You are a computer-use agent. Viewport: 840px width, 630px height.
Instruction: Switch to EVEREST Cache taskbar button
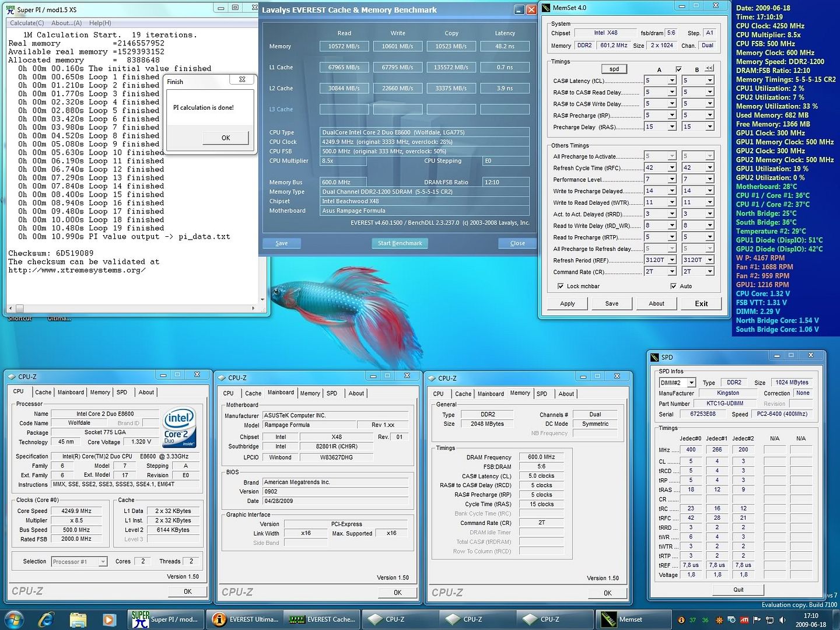[x=323, y=619]
